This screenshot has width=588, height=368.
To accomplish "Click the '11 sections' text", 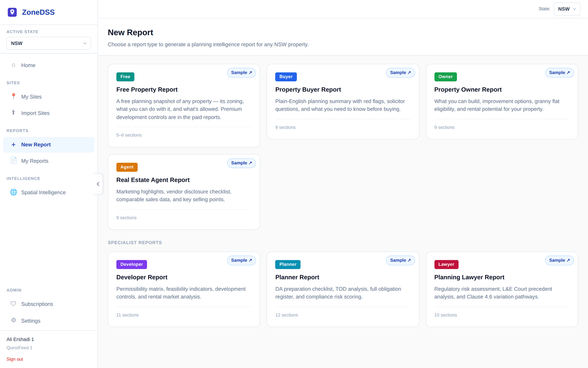I will pos(128,315).
